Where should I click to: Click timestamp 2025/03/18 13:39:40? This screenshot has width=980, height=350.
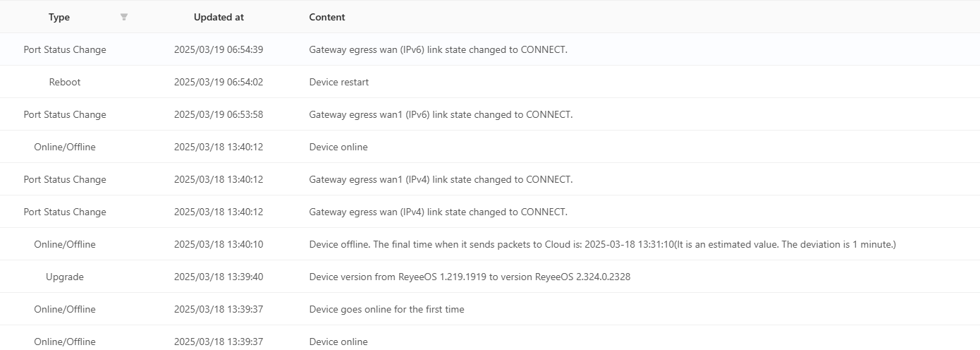pos(219,277)
